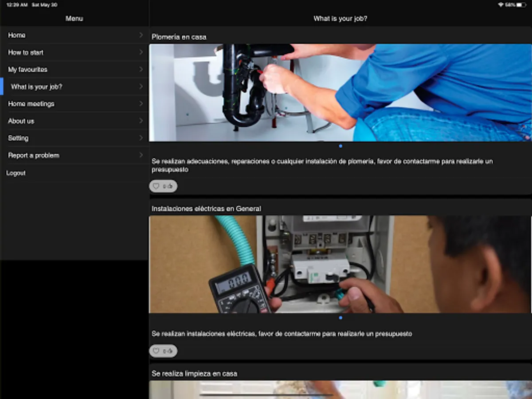Go to My favourites in the menu

[74, 70]
